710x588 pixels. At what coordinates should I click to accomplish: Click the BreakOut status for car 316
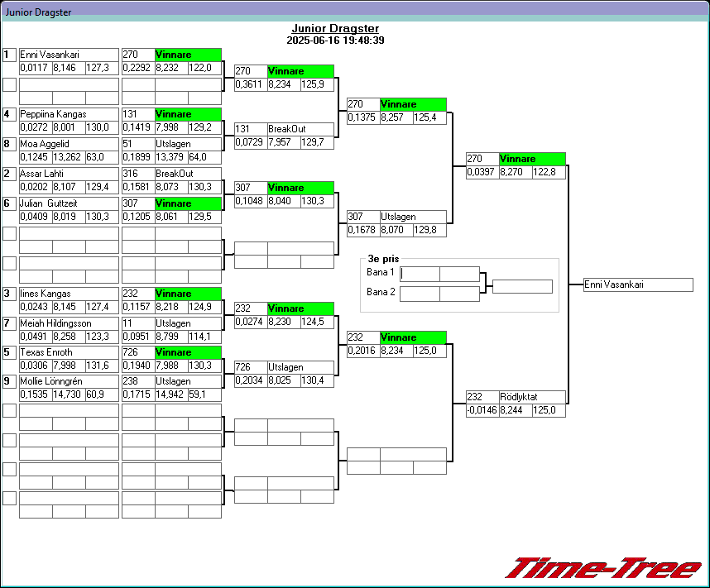pos(188,174)
